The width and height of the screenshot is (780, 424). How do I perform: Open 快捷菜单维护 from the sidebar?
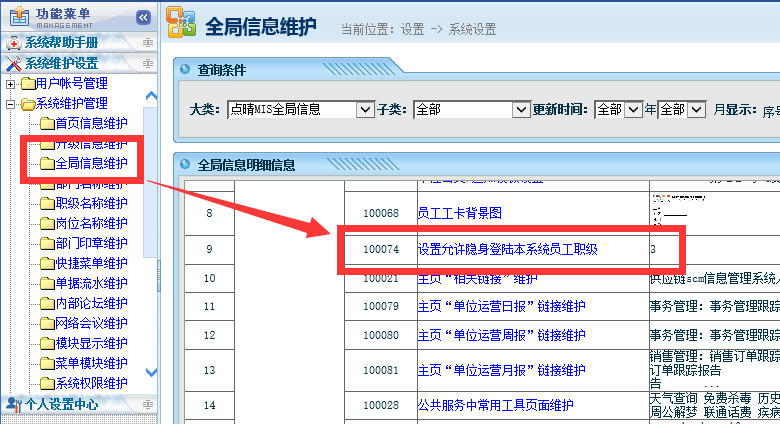click(90, 264)
